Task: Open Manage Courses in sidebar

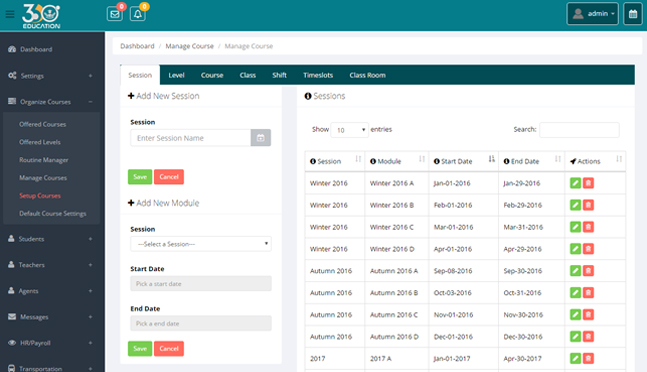Action: pos(43,178)
